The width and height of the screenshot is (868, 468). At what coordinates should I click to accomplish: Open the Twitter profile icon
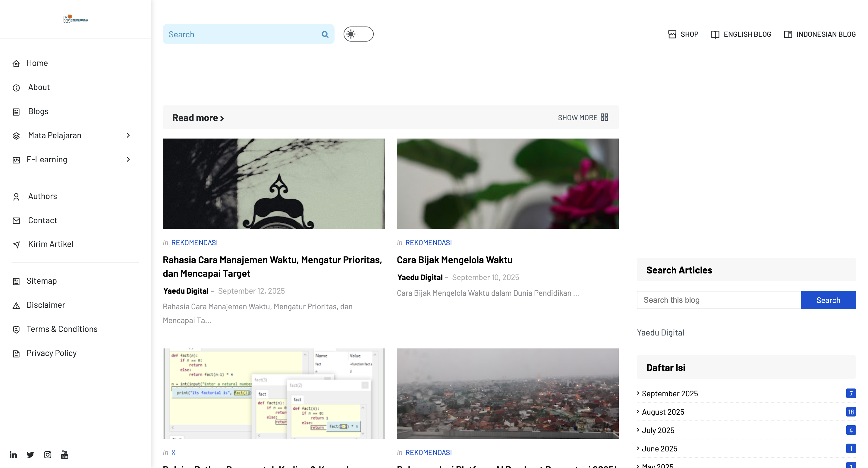30,454
